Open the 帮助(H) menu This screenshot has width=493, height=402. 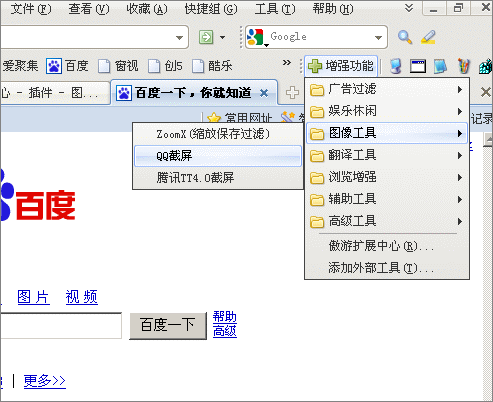333,9
